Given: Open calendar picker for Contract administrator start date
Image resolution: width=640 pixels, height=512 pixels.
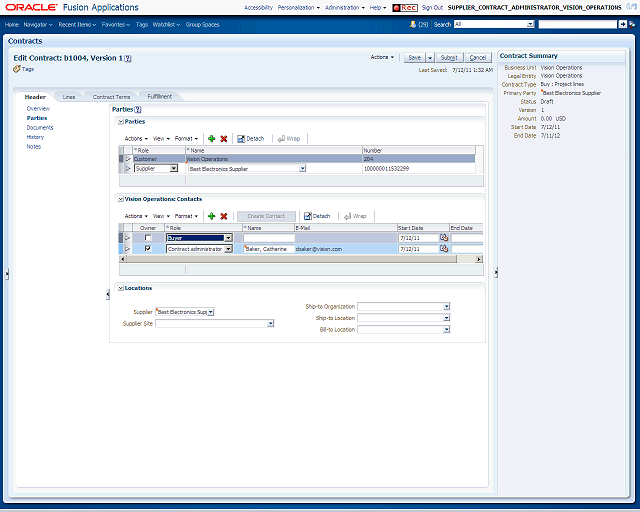Looking at the screenshot, I should pos(444,248).
